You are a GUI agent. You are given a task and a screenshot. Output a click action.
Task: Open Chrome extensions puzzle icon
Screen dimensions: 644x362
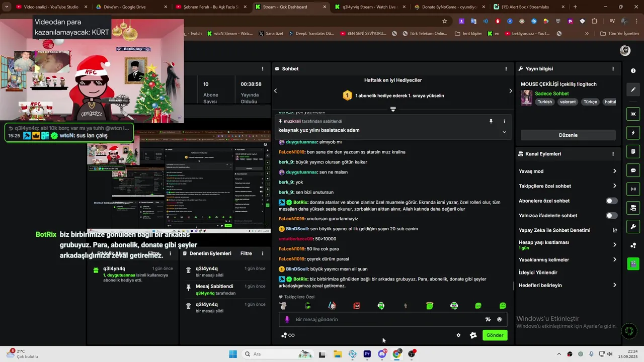pos(595,21)
